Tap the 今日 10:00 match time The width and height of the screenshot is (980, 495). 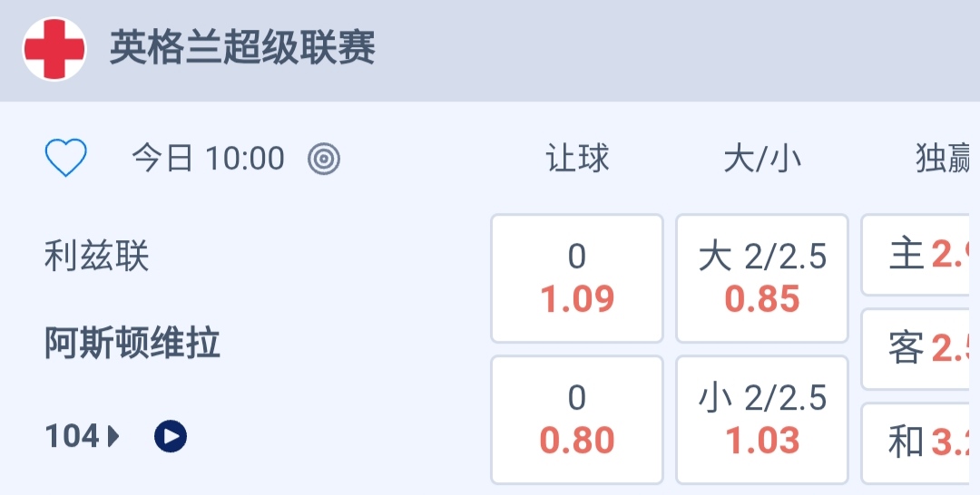coord(208,160)
